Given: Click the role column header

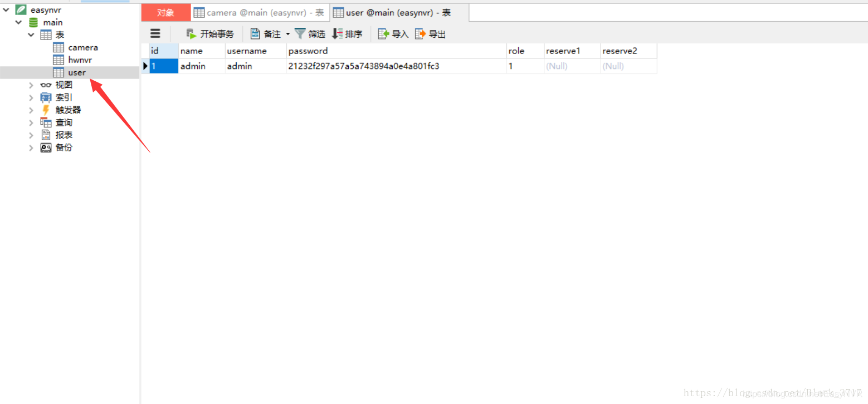Looking at the screenshot, I should tap(525, 51).
